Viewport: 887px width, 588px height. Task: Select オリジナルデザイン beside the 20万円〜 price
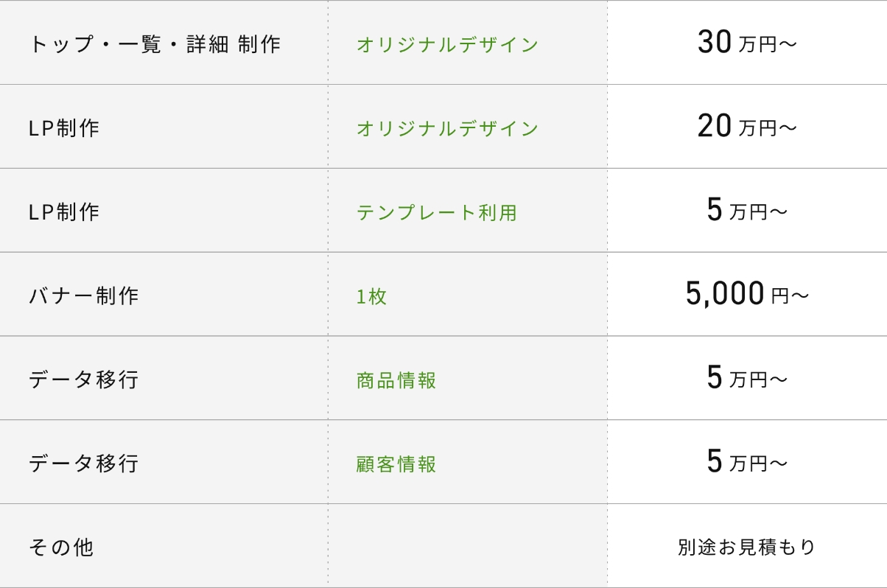[447, 129]
